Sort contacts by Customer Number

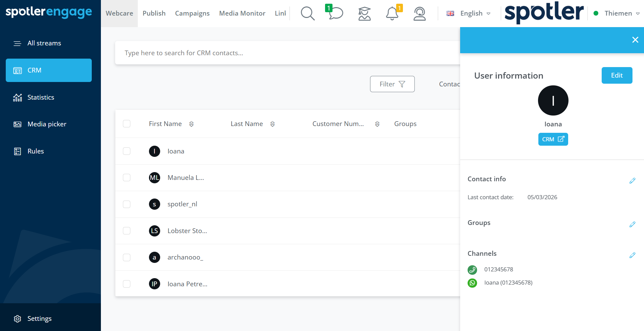click(377, 124)
